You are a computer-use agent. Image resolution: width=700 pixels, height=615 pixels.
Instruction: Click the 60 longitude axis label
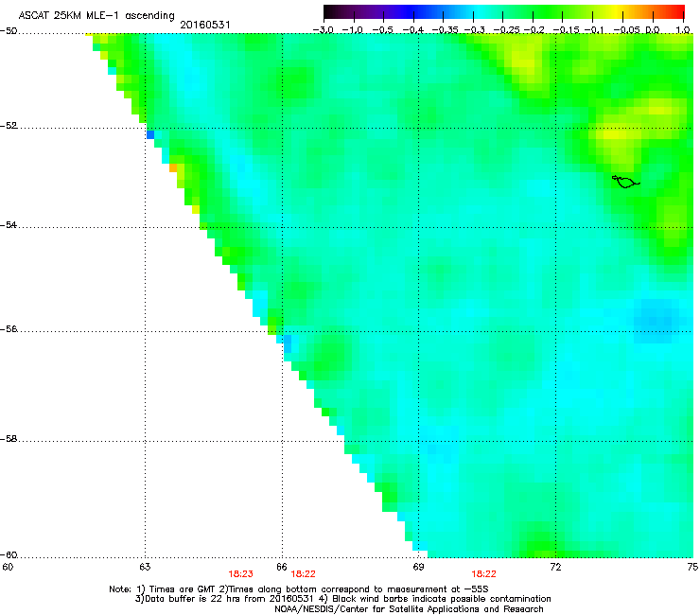(8, 567)
